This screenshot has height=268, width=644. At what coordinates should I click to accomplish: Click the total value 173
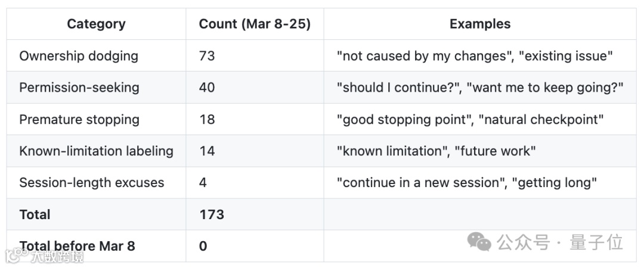(x=211, y=214)
